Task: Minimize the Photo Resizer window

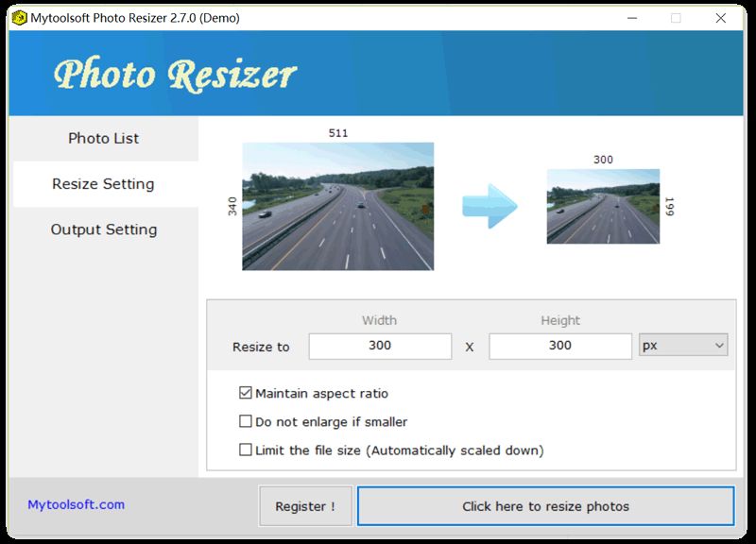Action: 632,18
